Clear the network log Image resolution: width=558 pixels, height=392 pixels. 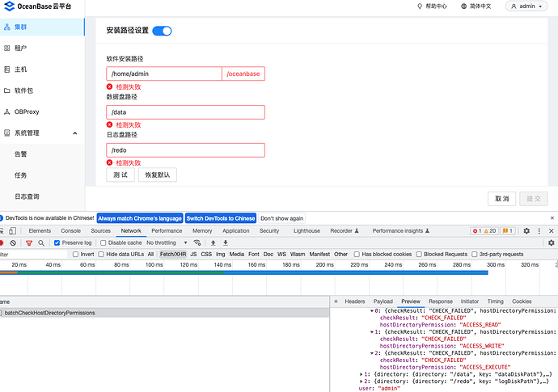click(13, 243)
